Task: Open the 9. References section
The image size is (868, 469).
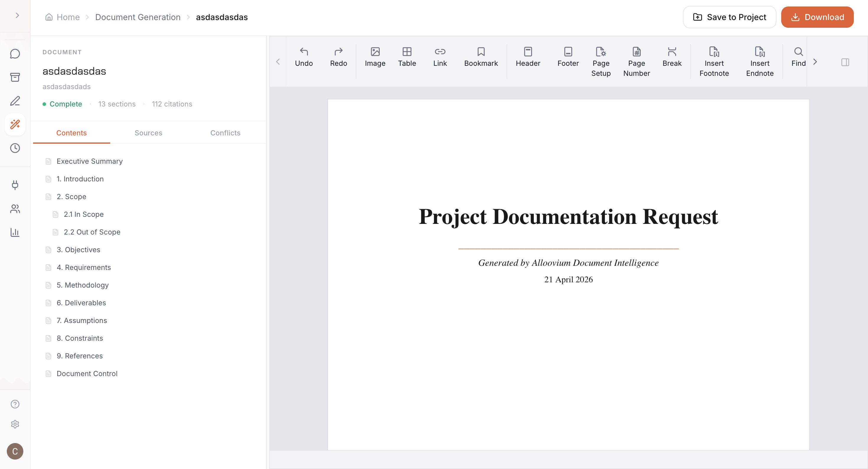Action: pos(79,356)
